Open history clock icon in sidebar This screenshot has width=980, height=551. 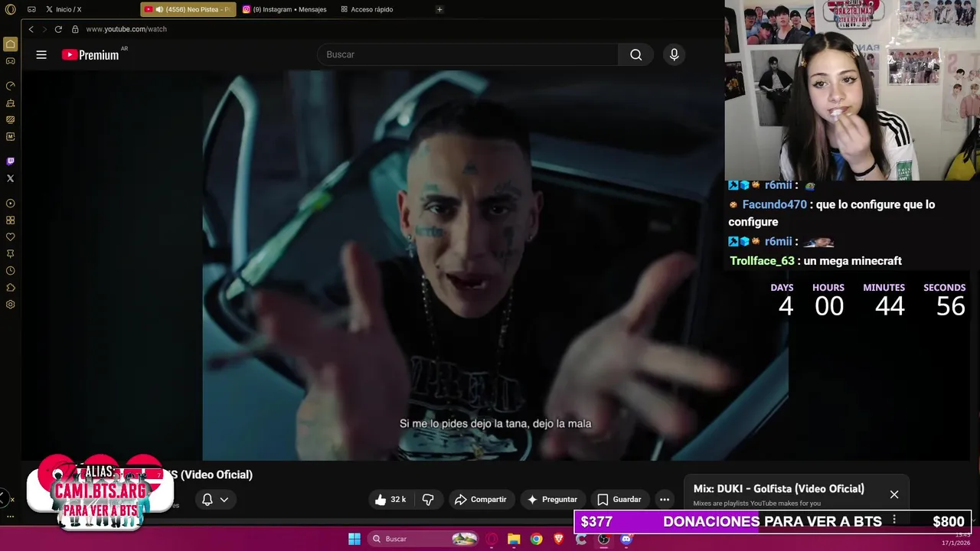(x=10, y=271)
